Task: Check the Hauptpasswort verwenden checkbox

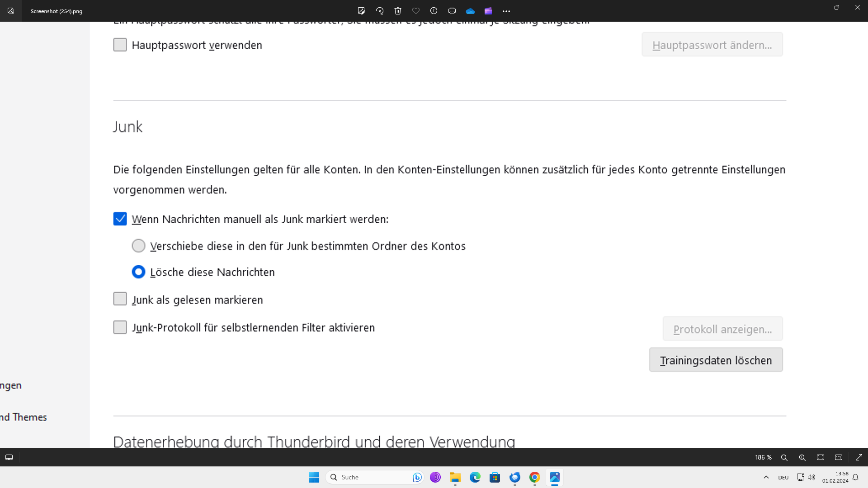Action: click(x=120, y=45)
